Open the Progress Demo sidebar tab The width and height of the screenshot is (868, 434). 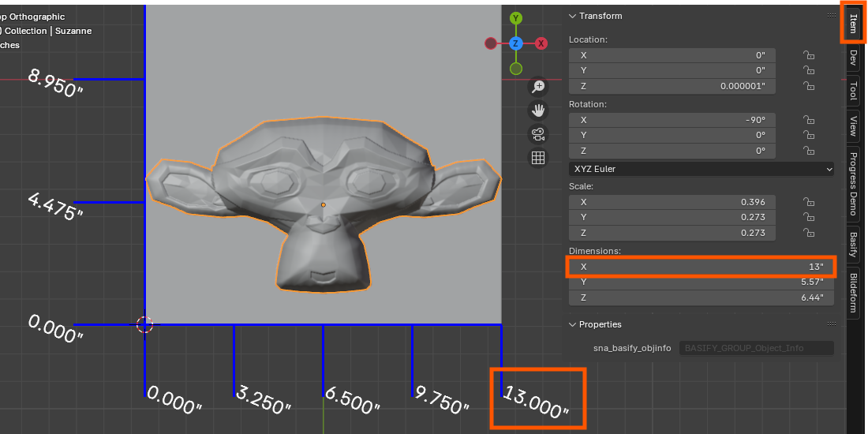click(x=853, y=183)
